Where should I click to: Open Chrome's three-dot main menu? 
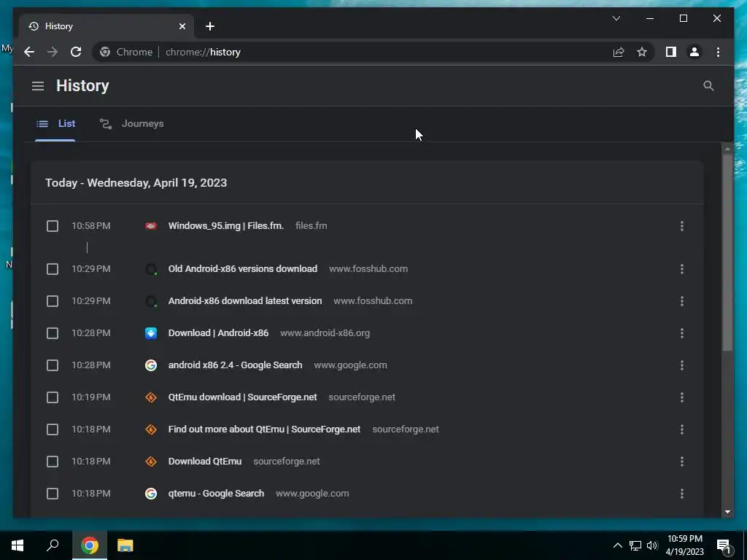point(718,52)
